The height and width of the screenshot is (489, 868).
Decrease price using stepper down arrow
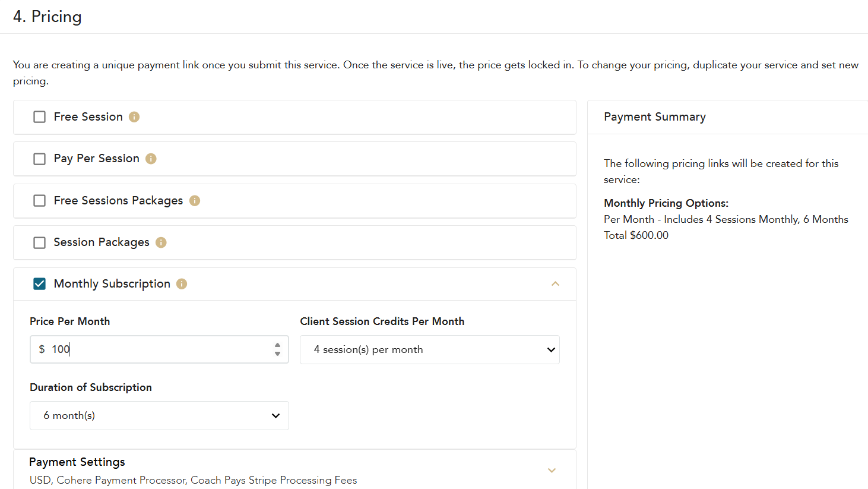click(x=277, y=354)
